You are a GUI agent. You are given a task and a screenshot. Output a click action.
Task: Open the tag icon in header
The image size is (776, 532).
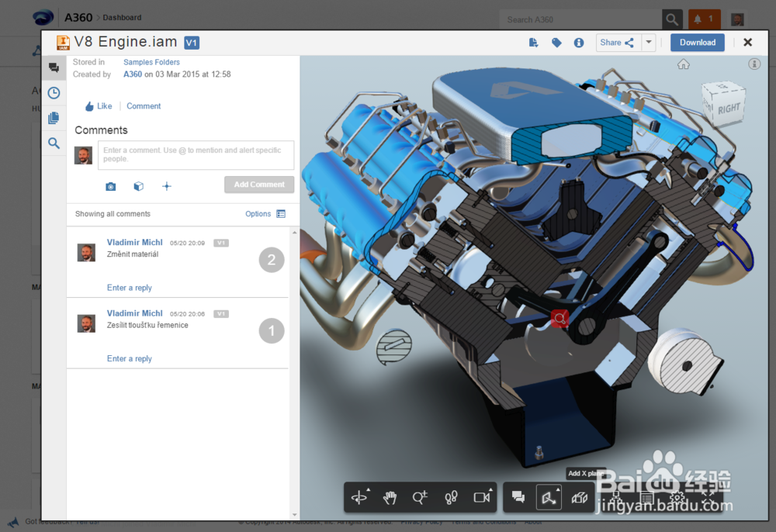(x=556, y=43)
